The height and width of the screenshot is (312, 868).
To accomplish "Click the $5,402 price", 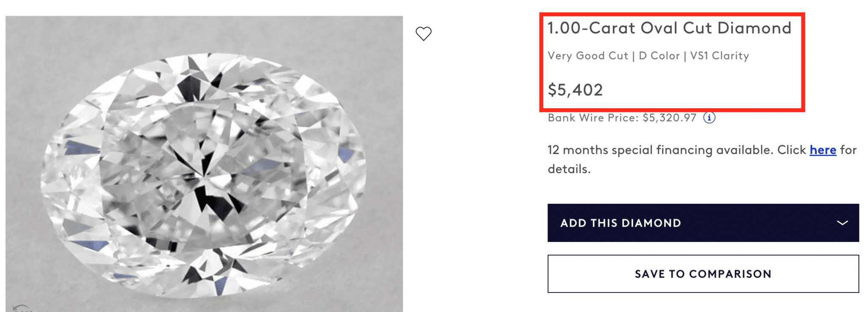I will coord(575,90).
